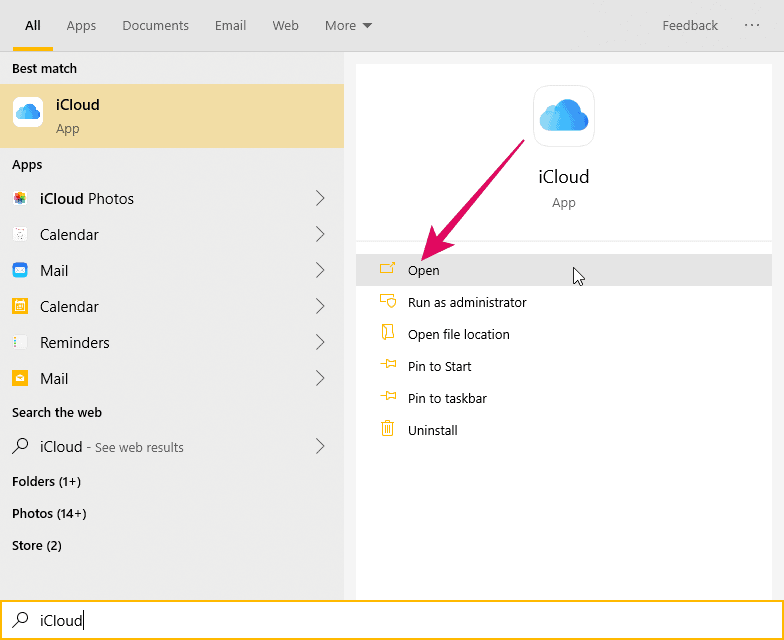Screen dimensions: 784x640
Task: Switch to the Apps tab
Action: 81,26
